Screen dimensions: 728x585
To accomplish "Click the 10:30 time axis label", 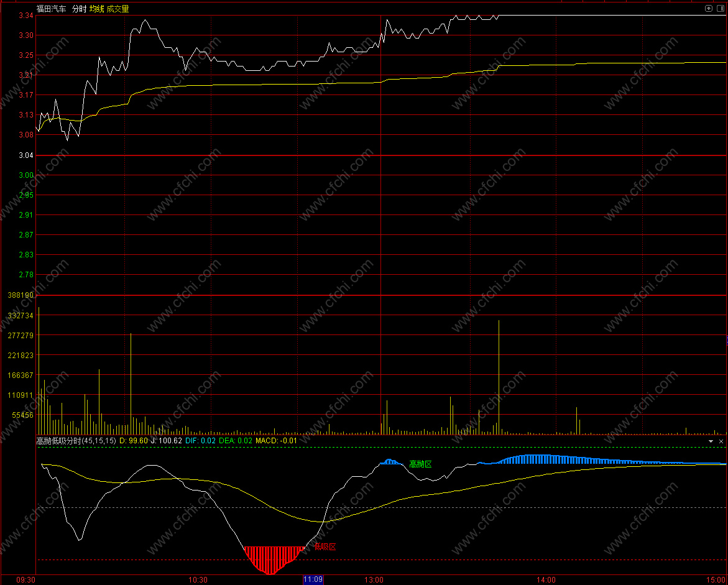I will [198, 580].
